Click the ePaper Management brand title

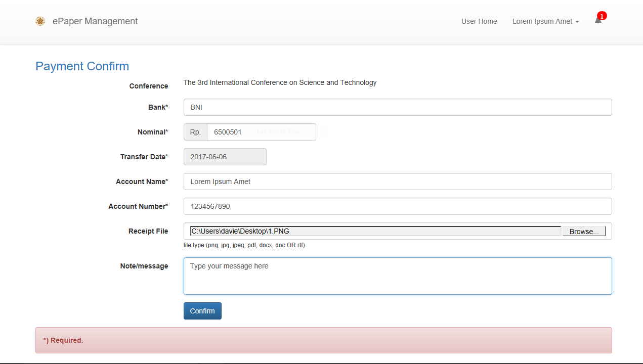[95, 21]
